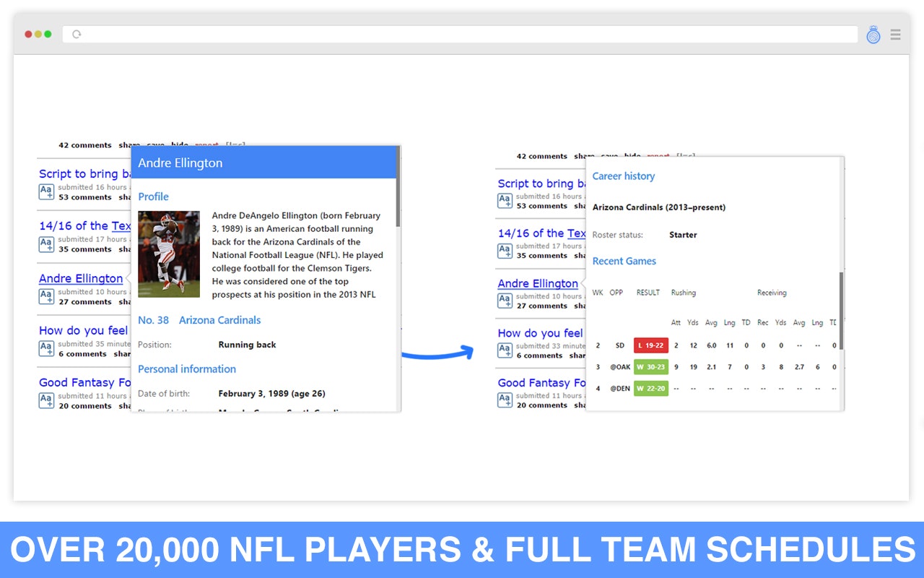Click Aa icon under '14/16 of the Tex' beside Profile popup
The width and height of the screenshot is (924, 578).
coord(46,244)
